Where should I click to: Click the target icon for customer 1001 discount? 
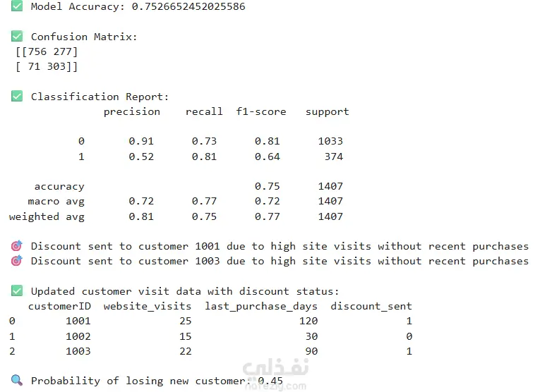(17, 246)
